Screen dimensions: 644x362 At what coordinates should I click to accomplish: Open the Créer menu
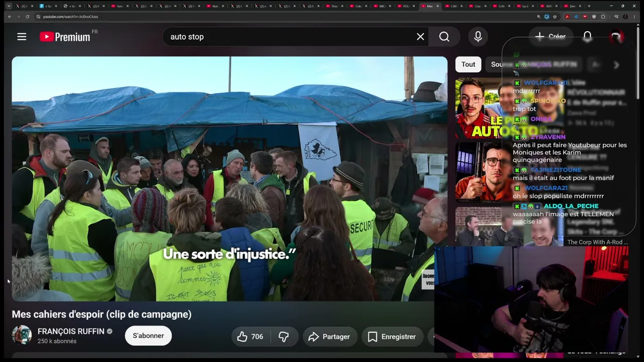point(550,37)
